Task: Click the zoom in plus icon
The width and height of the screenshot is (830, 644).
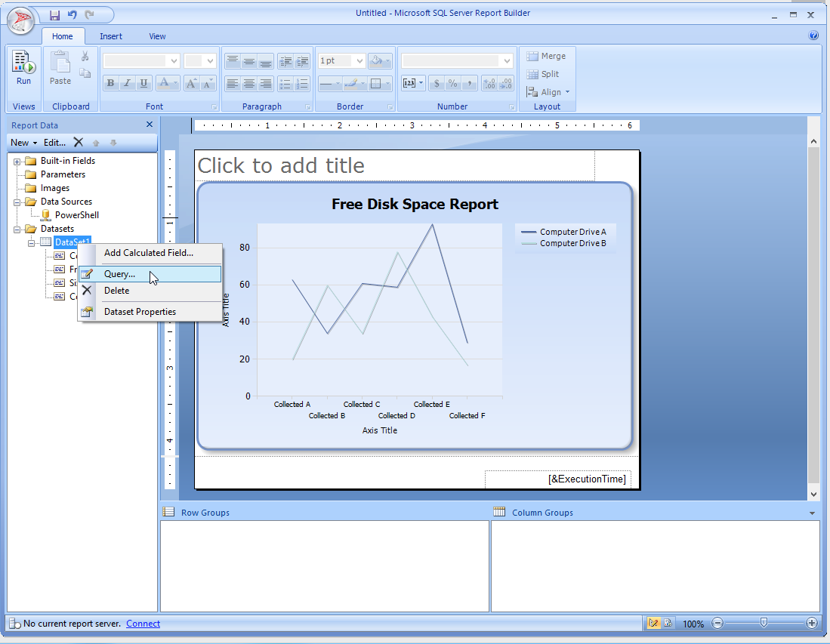Action: coord(812,624)
